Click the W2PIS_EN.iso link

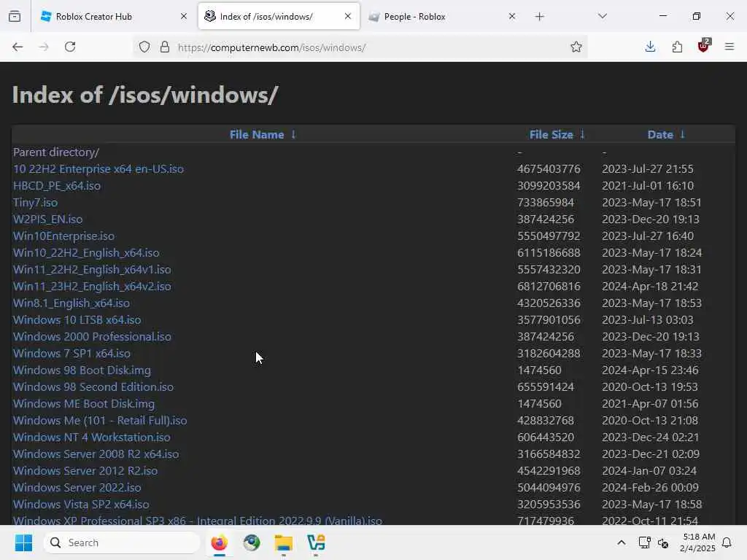[x=47, y=219]
